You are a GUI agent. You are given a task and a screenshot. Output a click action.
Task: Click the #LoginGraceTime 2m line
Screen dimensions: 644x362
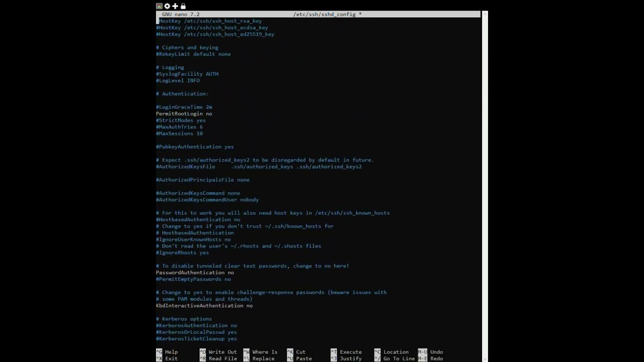coord(184,107)
